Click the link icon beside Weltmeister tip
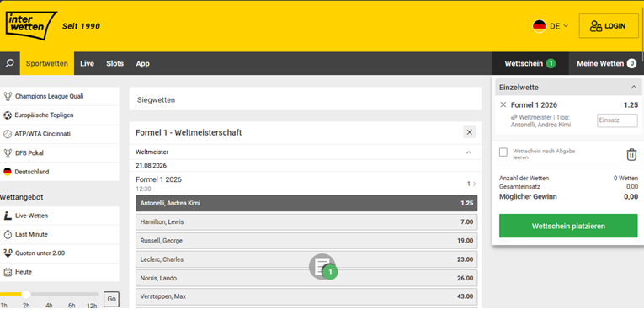644x320 pixels. (x=514, y=118)
